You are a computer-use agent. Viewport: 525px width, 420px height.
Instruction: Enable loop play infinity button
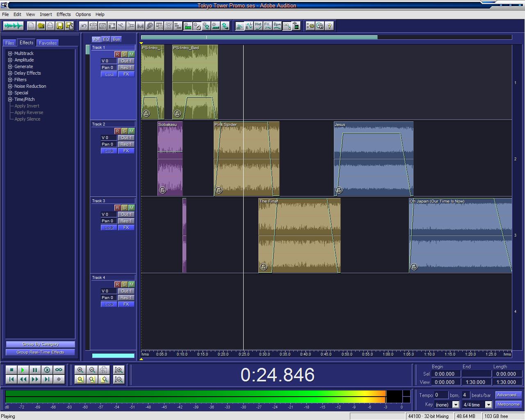(59, 370)
